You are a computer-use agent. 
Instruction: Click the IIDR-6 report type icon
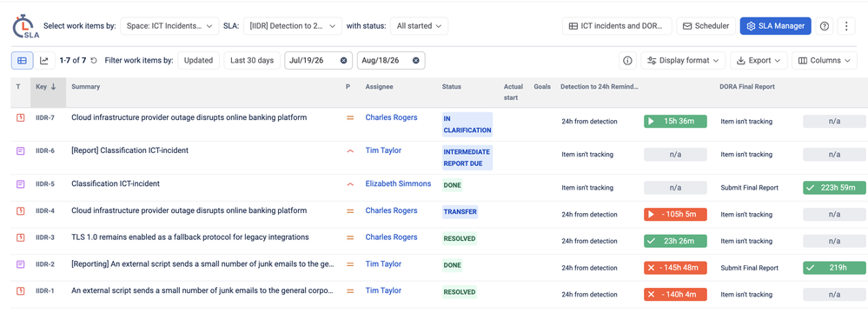(x=21, y=150)
